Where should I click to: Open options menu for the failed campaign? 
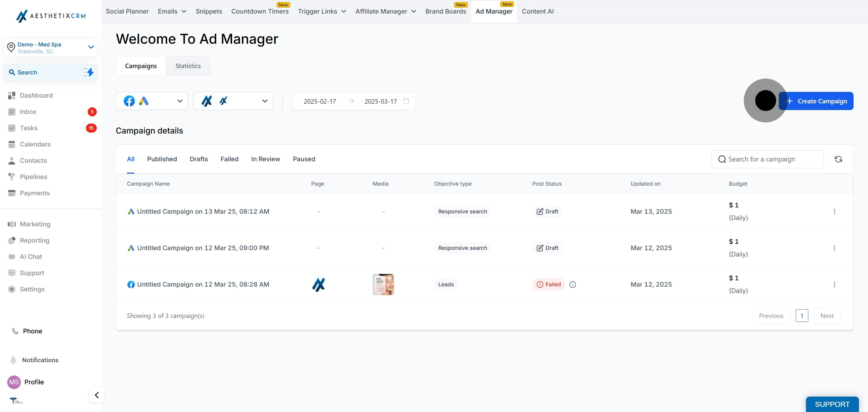[x=834, y=284]
